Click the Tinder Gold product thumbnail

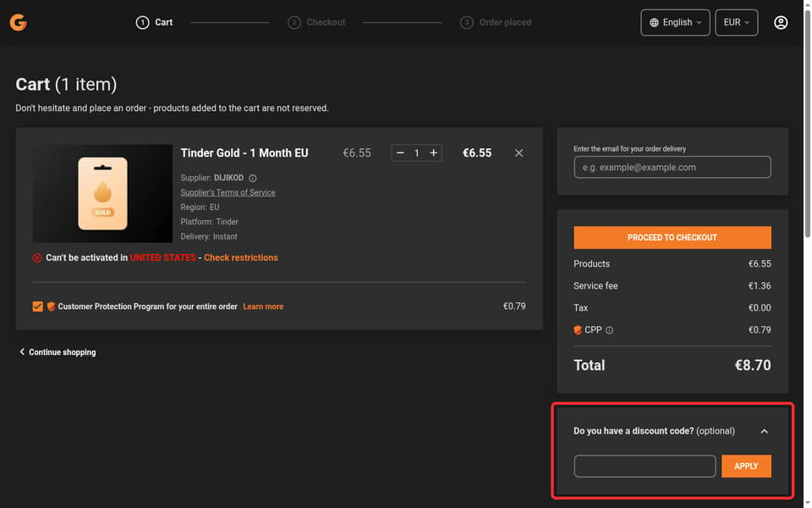pyautogui.click(x=102, y=193)
